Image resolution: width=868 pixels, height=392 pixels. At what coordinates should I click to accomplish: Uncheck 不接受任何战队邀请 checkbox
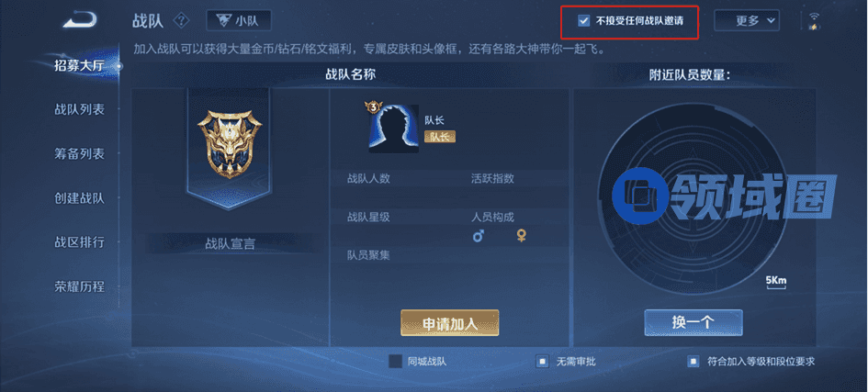tap(583, 21)
